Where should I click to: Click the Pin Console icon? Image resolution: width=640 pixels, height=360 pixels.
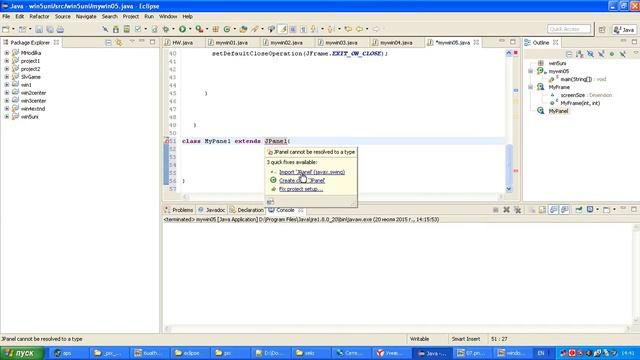coord(579,210)
